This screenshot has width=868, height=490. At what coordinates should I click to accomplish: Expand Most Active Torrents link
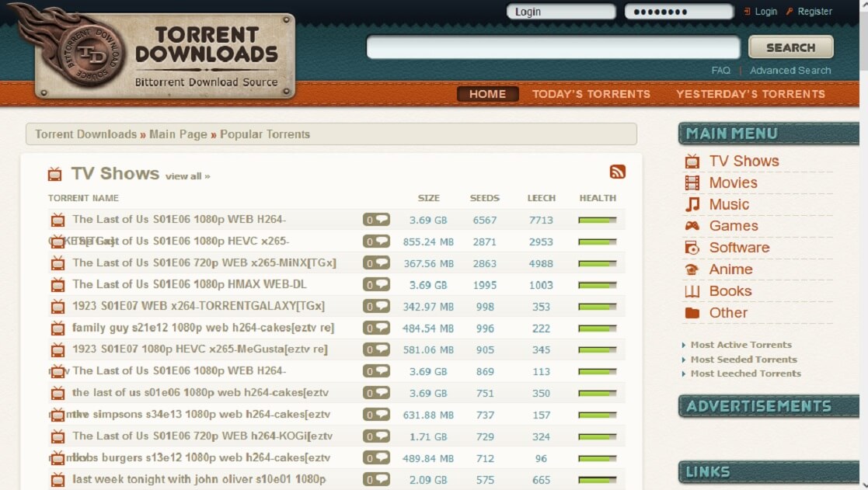coord(741,345)
